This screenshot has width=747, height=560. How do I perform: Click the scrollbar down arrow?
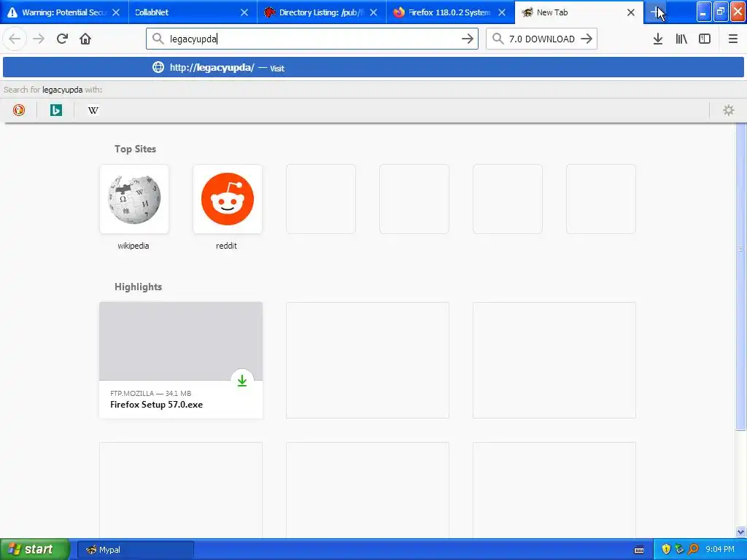741,532
